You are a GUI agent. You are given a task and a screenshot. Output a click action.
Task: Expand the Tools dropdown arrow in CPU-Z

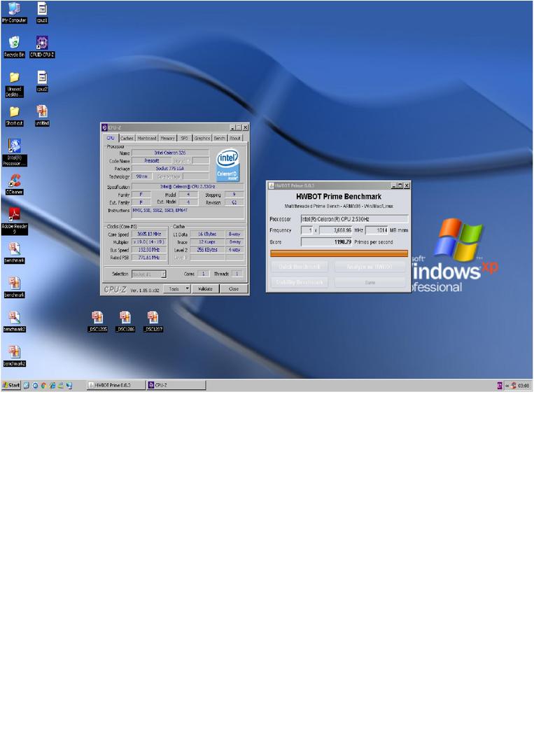click(x=188, y=289)
